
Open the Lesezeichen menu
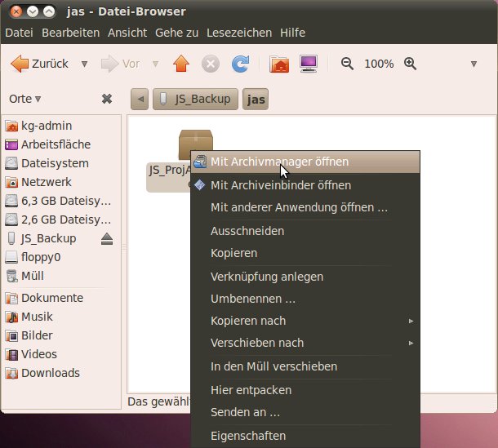pyautogui.click(x=239, y=33)
